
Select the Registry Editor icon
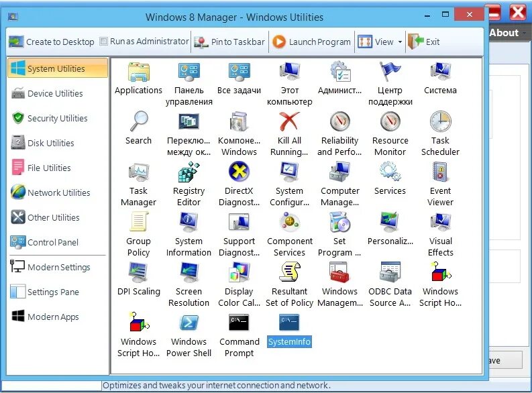(189, 172)
